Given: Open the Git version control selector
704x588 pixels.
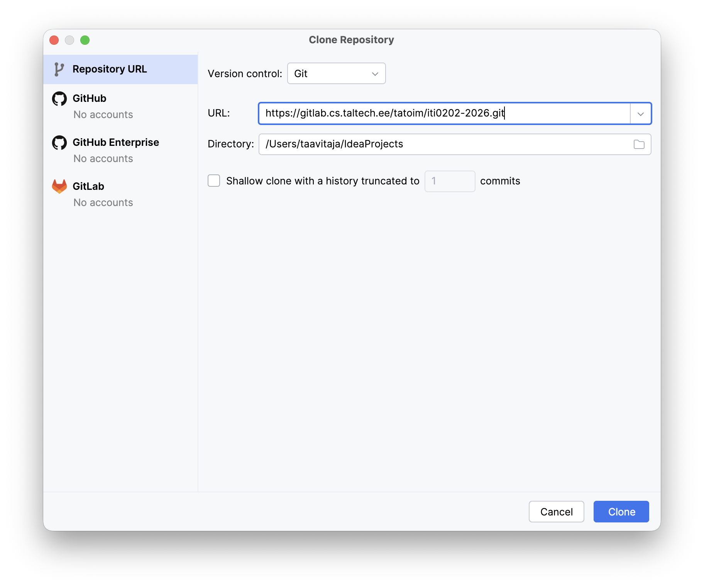Looking at the screenshot, I should [336, 73].
